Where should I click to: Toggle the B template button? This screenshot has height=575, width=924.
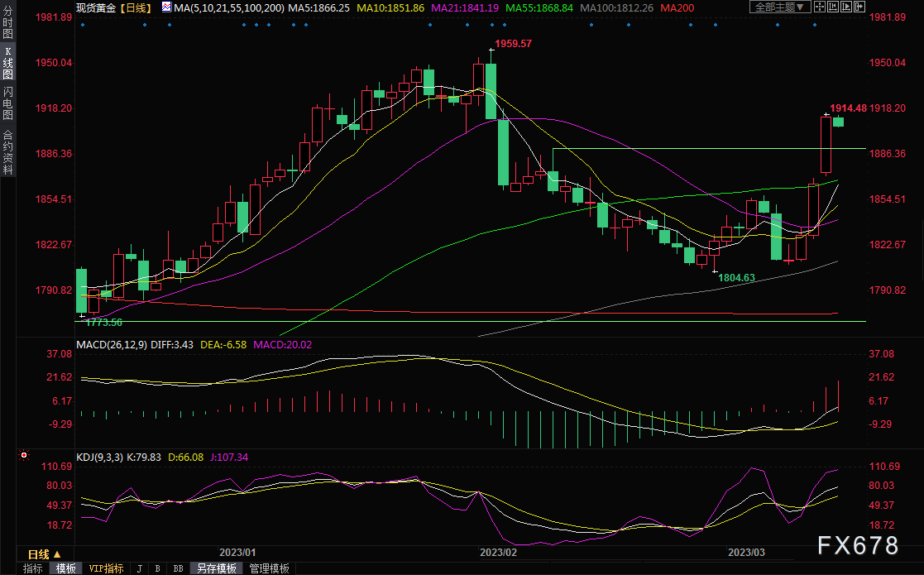point(157,568)
